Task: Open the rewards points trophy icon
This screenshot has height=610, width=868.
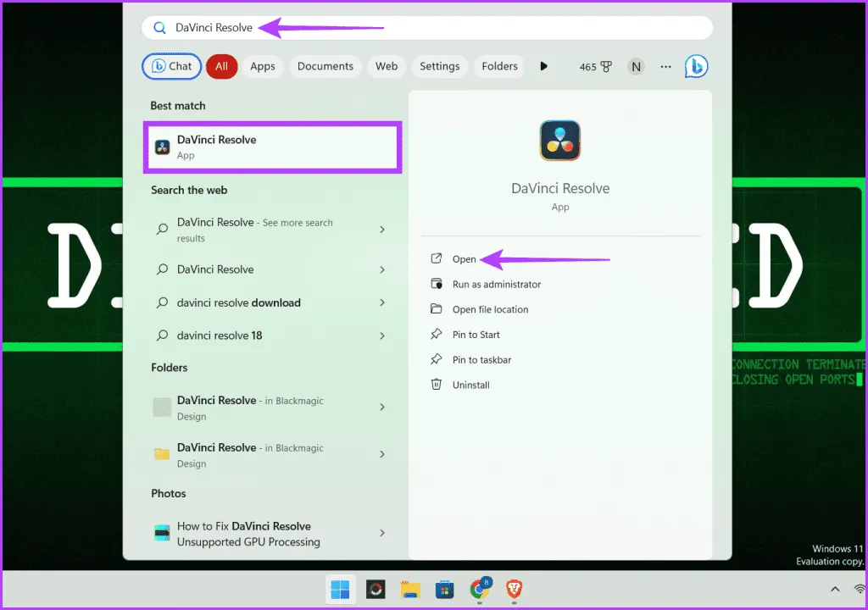Action: click(x=606, y=67)
